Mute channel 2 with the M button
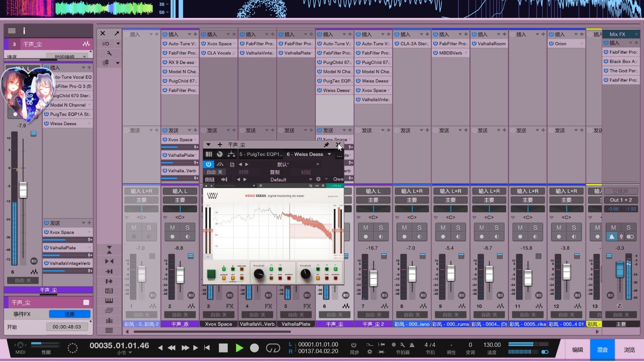The image size is (644, 362). point(172,228)
